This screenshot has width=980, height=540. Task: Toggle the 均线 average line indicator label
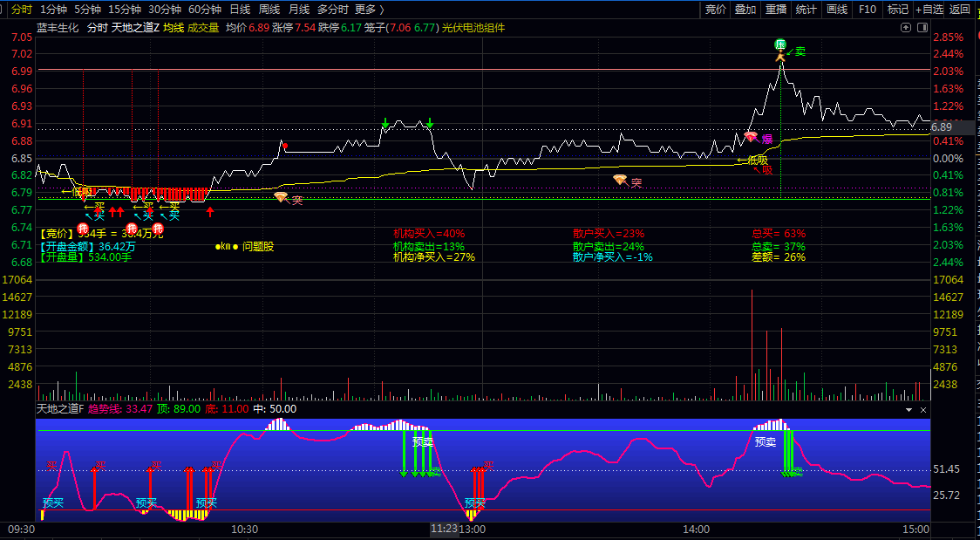tap(174, 28)
